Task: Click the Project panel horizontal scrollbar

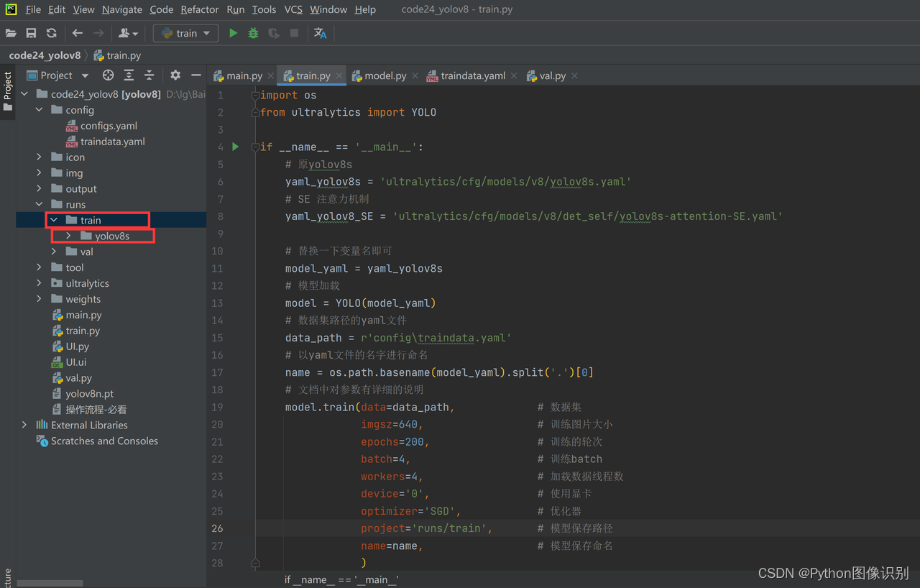Action: (50, 583)
